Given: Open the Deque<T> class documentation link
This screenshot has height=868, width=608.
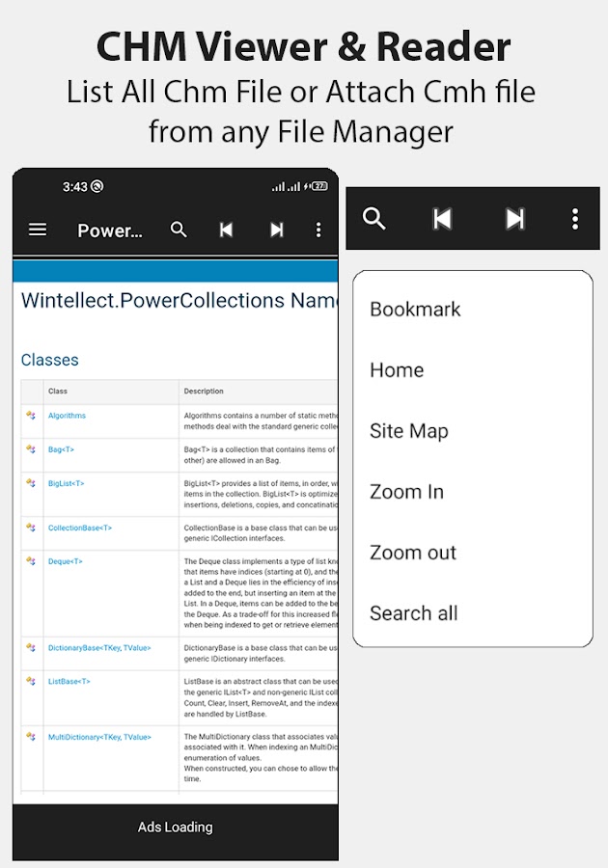Looking at the screenshot, I should (65, 561).
